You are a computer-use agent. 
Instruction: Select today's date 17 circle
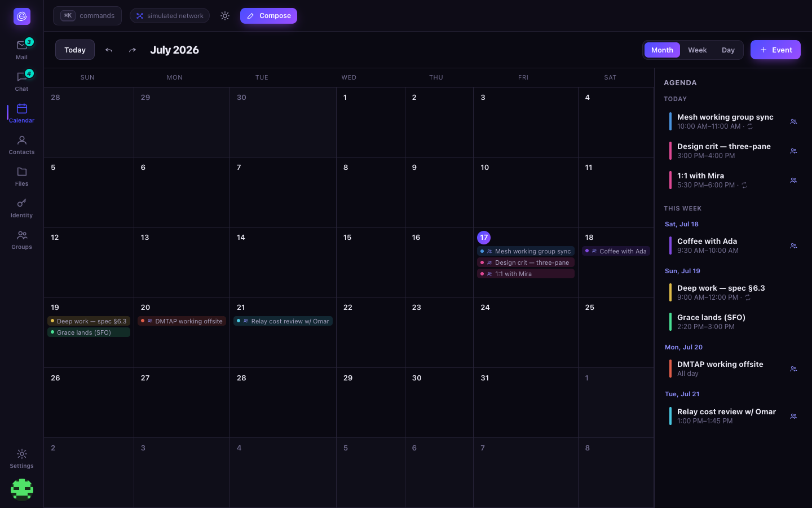[x=484, y=238]
